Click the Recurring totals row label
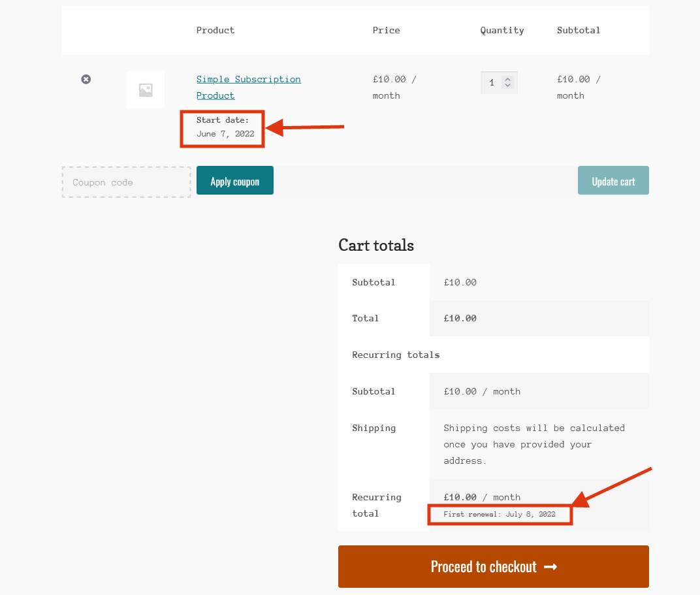Screen dimensions: 700x595 [x=396, y=355]
